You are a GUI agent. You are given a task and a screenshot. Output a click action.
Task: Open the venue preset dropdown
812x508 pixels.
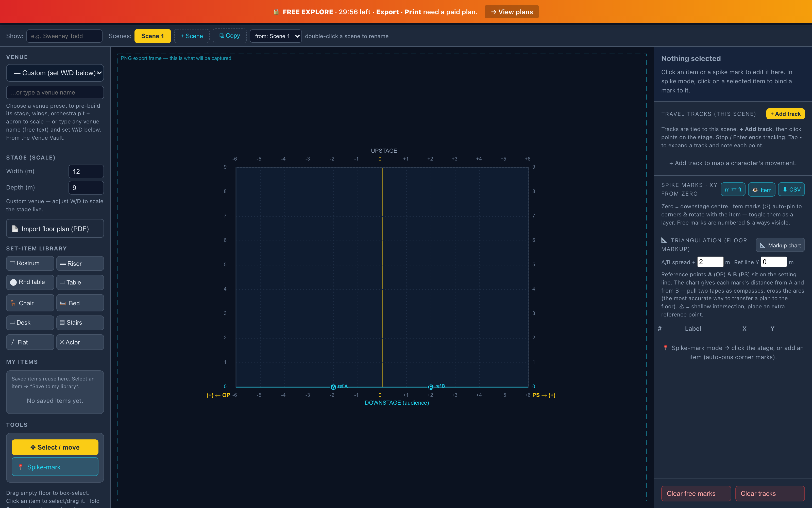pos(55,73)
